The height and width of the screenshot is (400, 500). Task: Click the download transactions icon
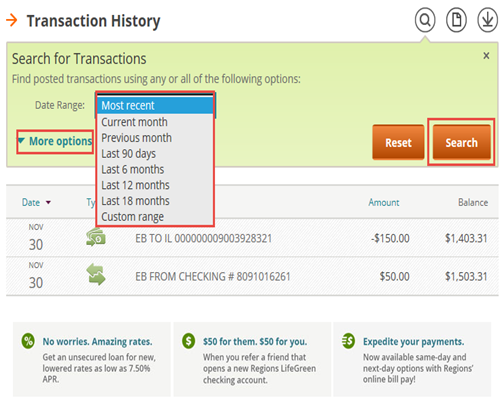click(x=487, y=20)
